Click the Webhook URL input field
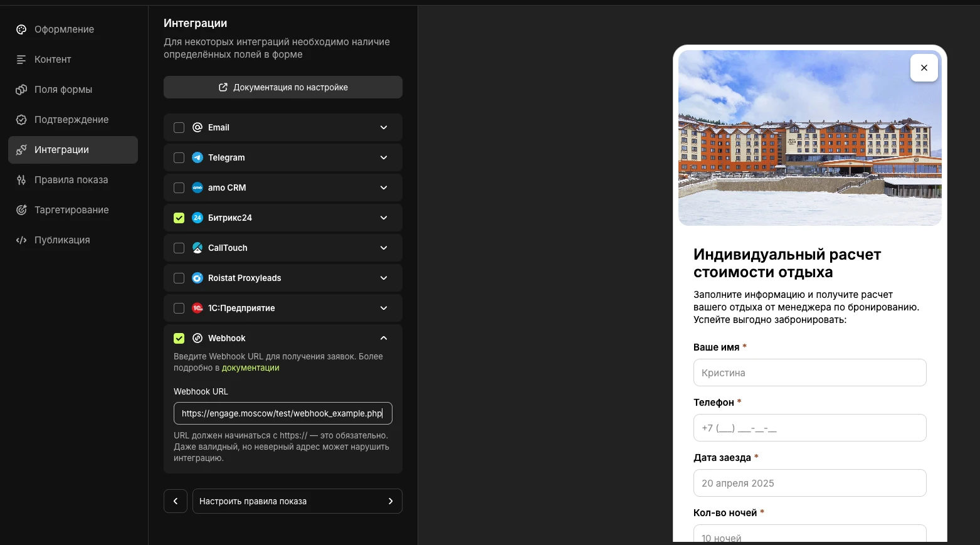 coord(283,413)
